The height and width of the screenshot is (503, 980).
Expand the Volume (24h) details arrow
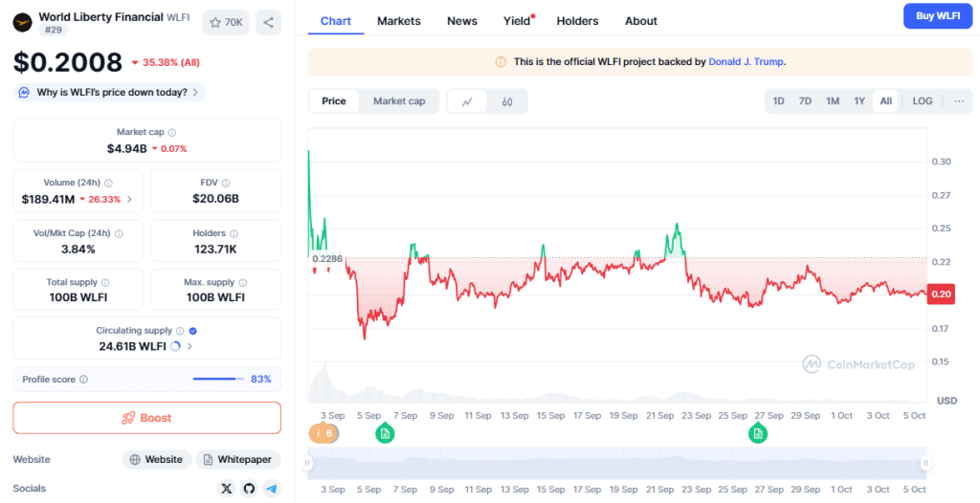pyautogui.click(x=129, y=200)
